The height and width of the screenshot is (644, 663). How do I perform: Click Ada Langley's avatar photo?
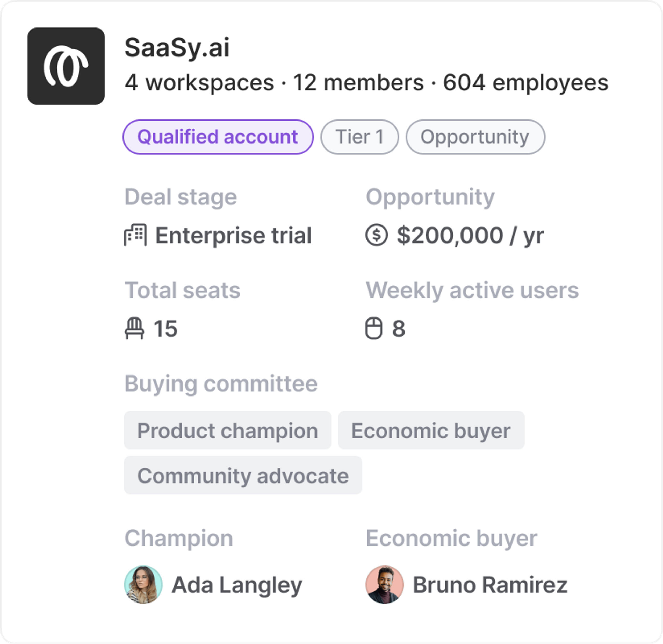[143, 584]
